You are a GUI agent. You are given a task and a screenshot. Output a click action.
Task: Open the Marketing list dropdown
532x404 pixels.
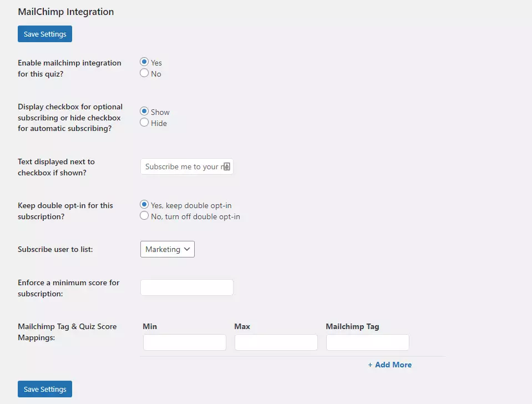click(168, 249)
